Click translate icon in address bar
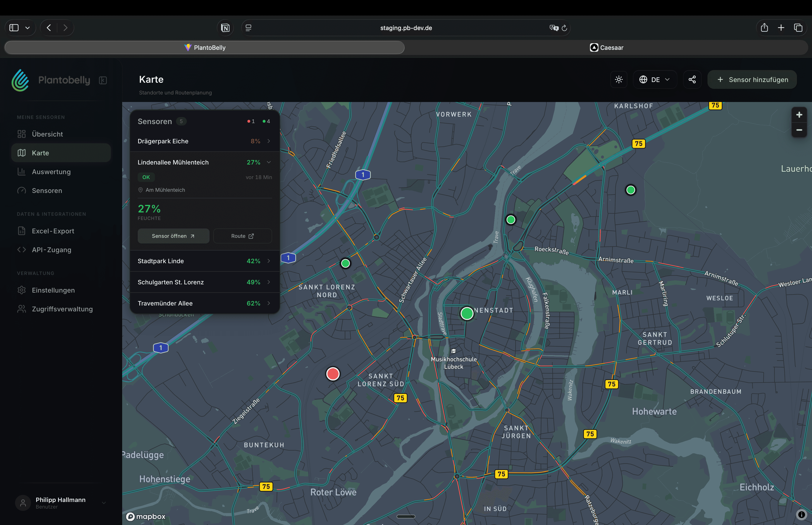The image size is (812, 525). [x=554, y=28]
